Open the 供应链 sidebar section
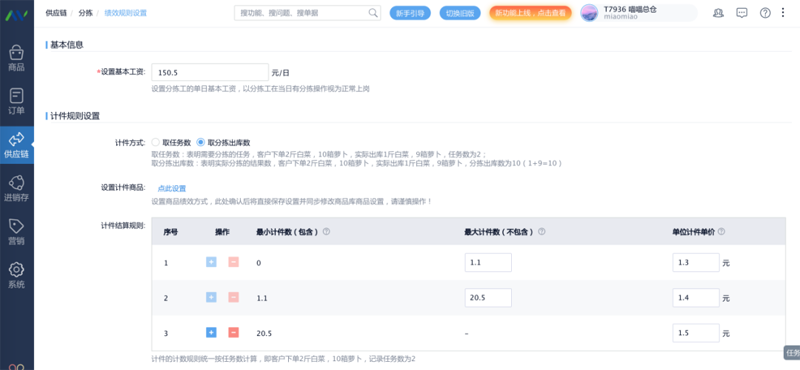This screenshot has height=370, width=800. pos(16,145)
